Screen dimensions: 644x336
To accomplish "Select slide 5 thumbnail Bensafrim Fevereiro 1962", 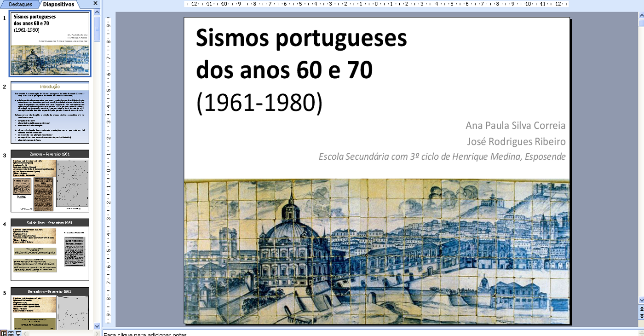I will (50, 308).
